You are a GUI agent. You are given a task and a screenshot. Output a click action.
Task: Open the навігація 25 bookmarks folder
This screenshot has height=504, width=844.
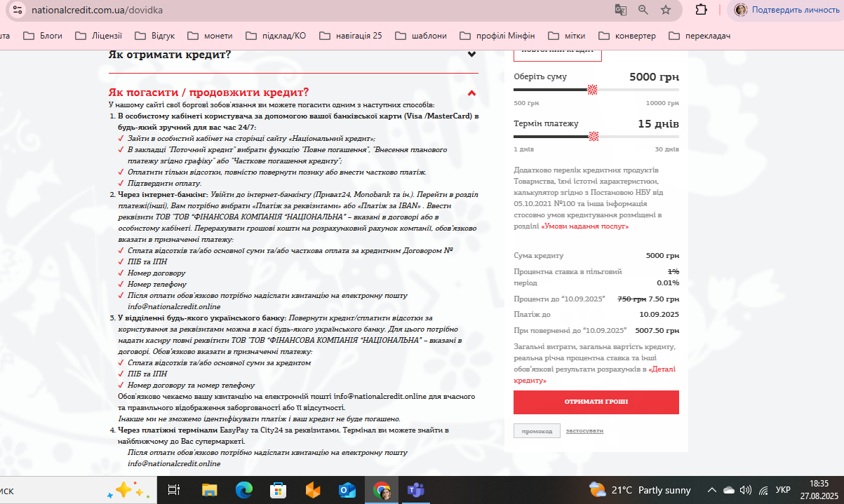[350, 36]
